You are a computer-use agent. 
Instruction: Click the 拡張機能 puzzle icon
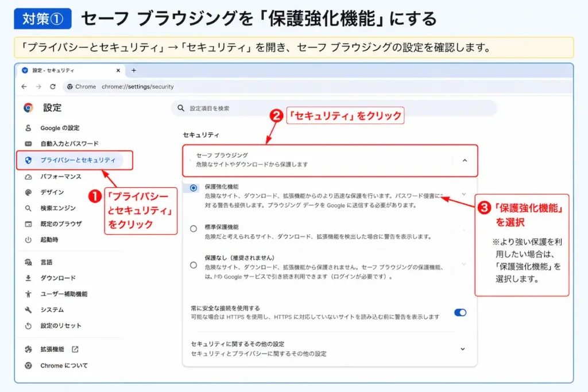pyautogui.click(x=28, y=350)
